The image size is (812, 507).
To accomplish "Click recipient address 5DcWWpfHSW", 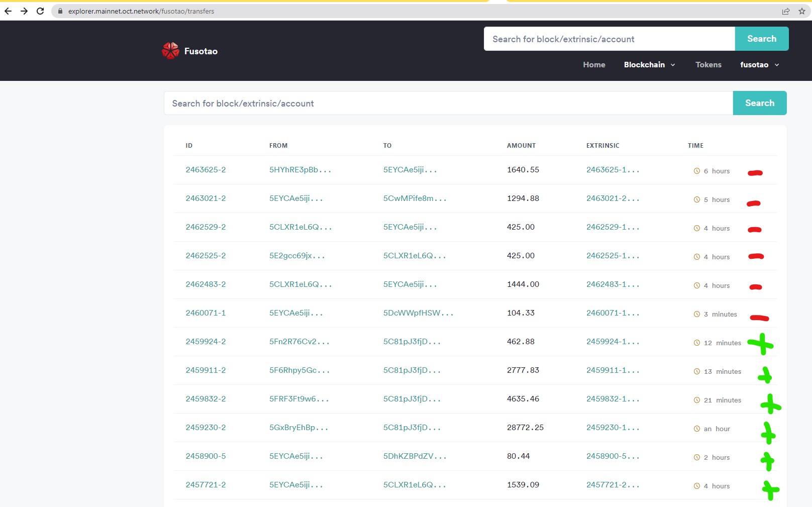I will [418, 313].
